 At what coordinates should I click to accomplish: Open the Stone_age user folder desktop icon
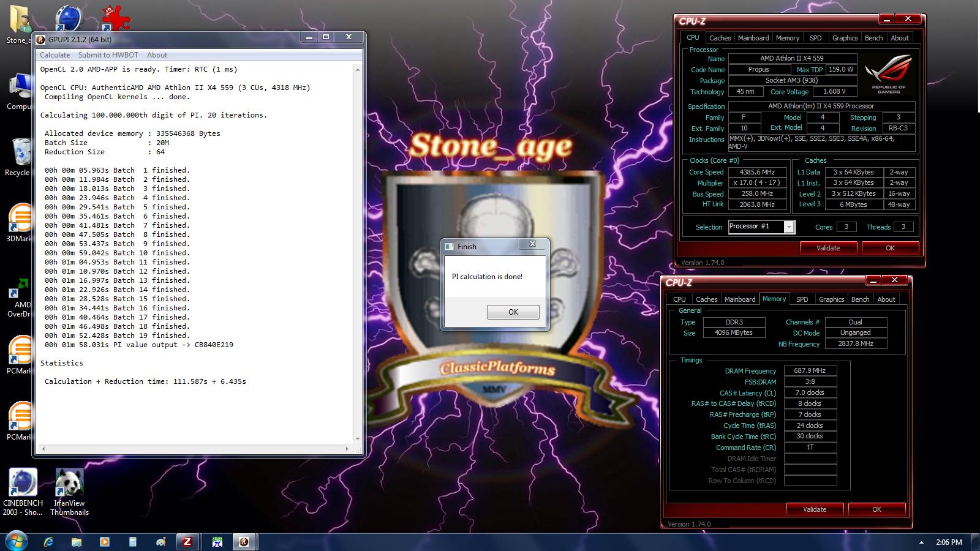(x=18, y=24)
